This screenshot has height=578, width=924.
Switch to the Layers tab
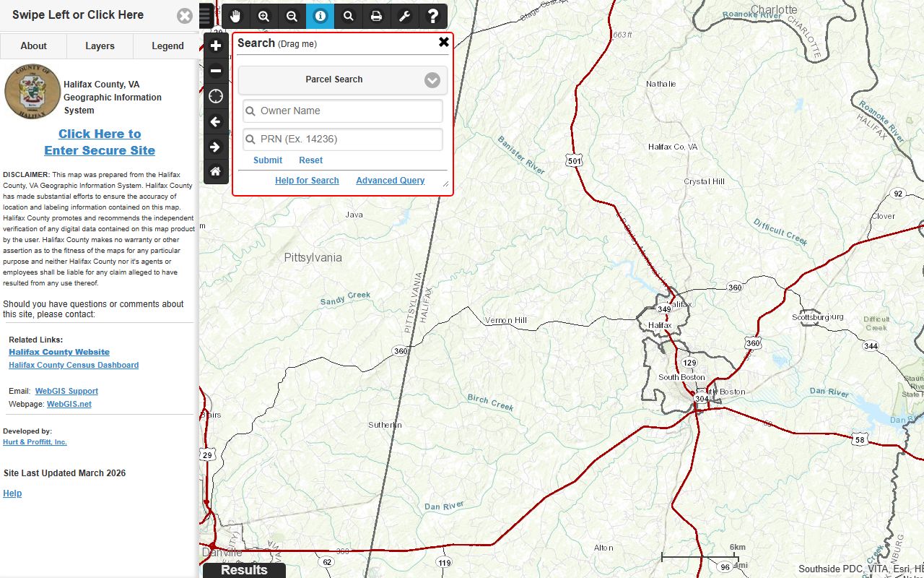(100, 46)
